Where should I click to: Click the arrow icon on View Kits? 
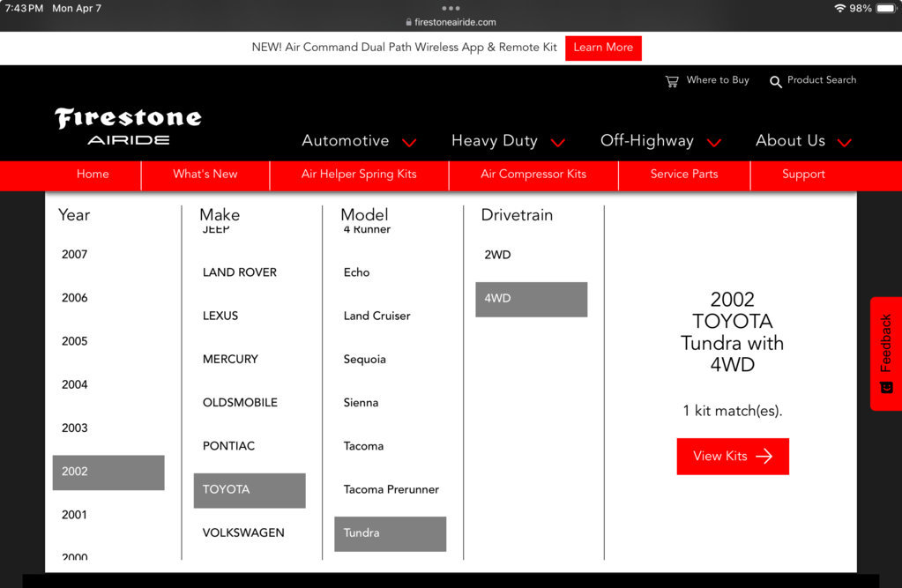(764, 457)
